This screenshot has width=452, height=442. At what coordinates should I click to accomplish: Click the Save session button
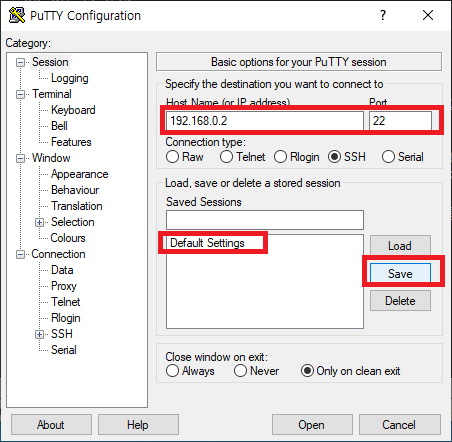click(x=400, y=273)
